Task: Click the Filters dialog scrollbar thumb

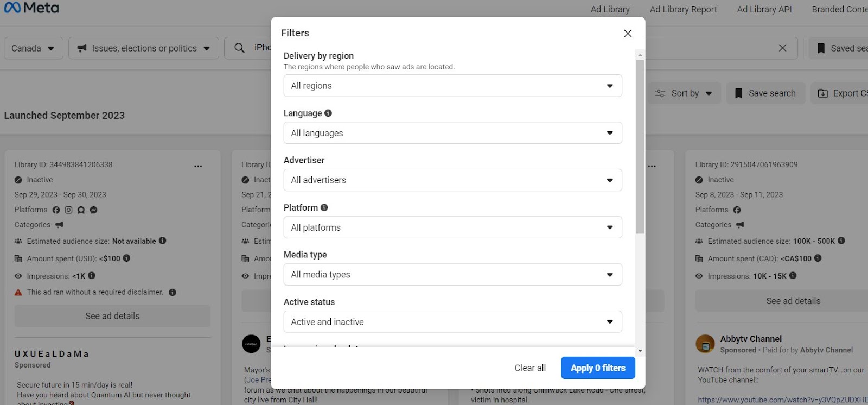Action: (x=640, y=147)
